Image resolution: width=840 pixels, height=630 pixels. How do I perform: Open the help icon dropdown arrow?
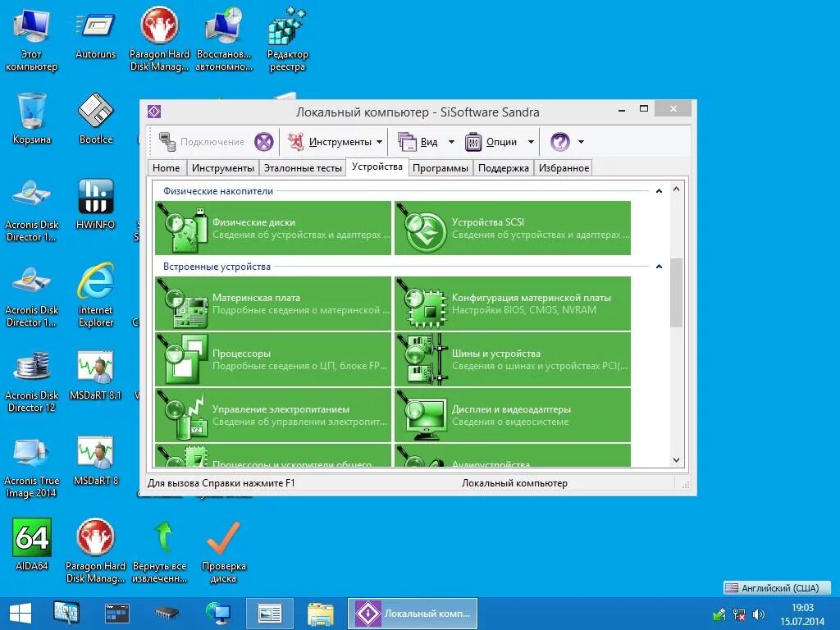(x=582, y=142)
